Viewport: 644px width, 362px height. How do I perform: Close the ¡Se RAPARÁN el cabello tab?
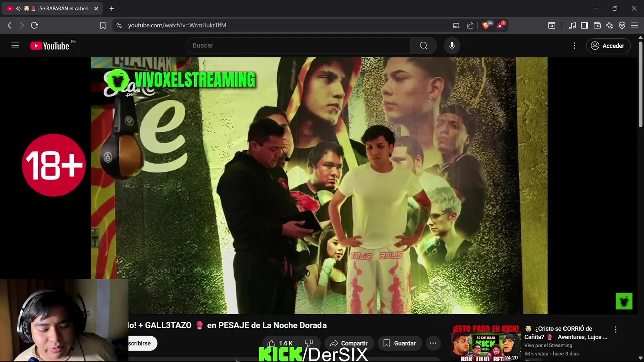[96, 9]
